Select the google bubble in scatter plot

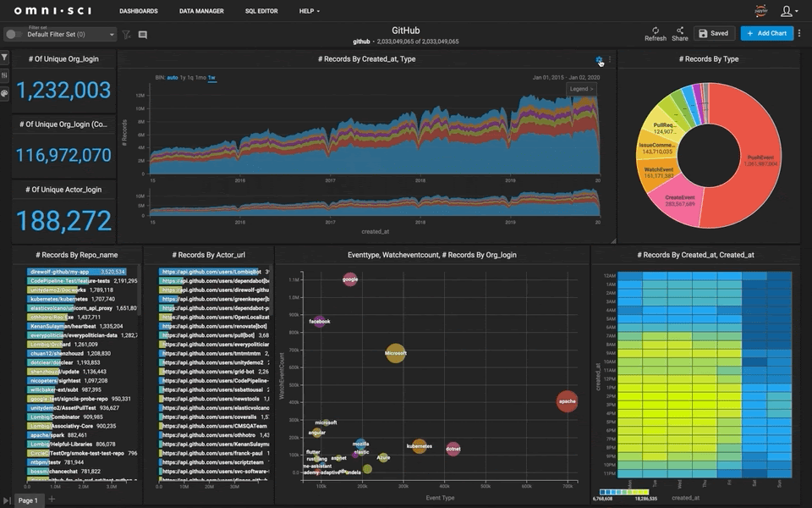click(350, 279)
